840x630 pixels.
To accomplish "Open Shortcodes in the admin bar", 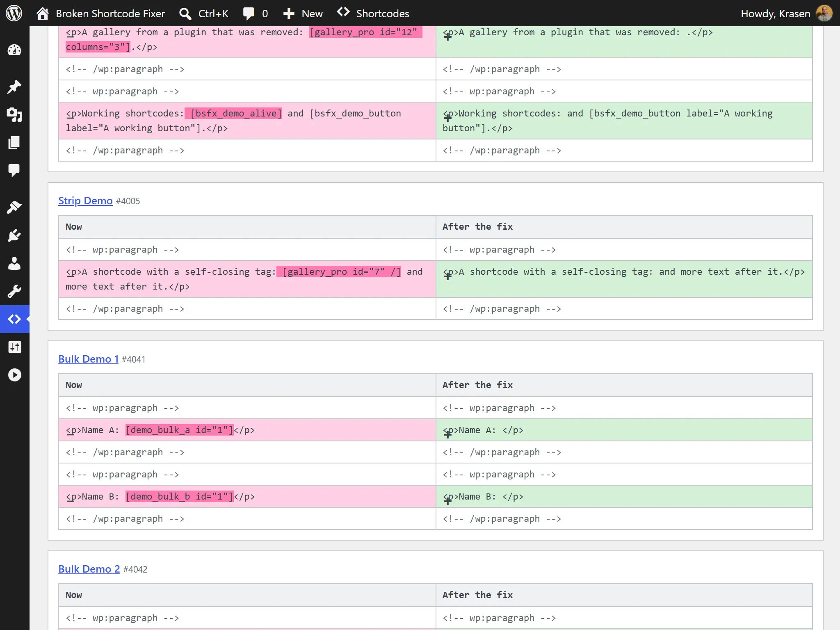I will [373, 14].
